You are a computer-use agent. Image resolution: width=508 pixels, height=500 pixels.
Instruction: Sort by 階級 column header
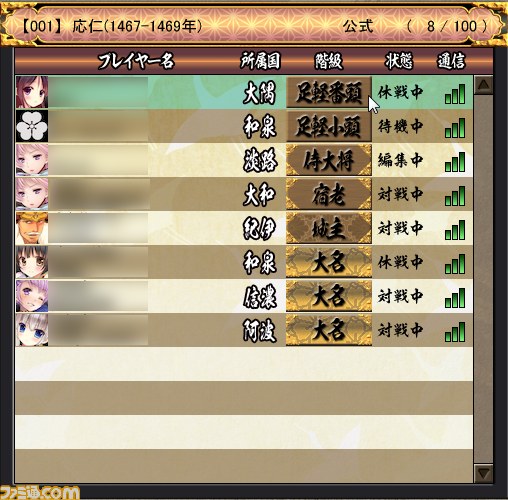(329, 61)
